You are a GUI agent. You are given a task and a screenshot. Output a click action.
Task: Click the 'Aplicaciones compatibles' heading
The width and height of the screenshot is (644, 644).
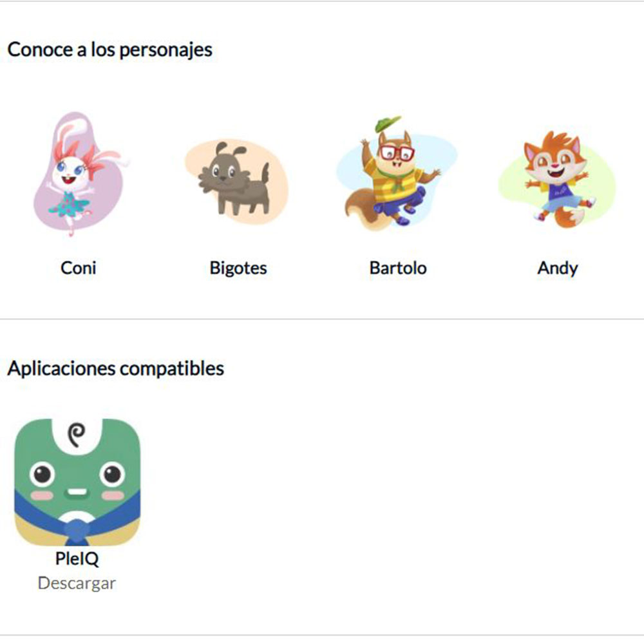tap(115, 368)
